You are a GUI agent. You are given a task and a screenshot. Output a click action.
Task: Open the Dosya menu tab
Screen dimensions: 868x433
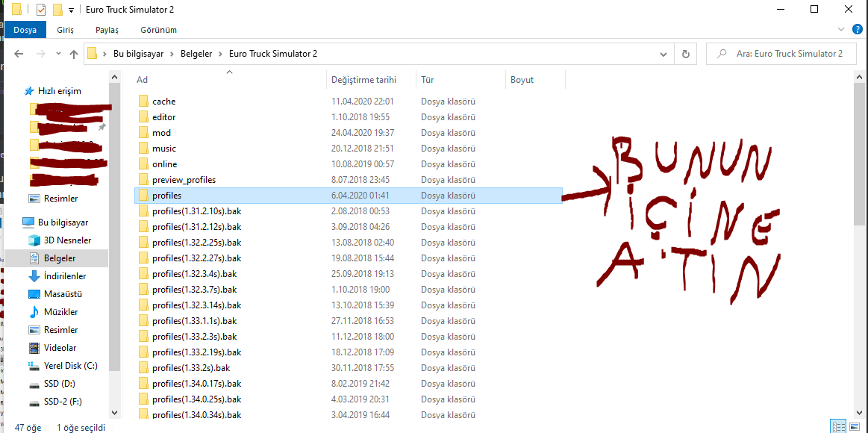pos(25,29)
